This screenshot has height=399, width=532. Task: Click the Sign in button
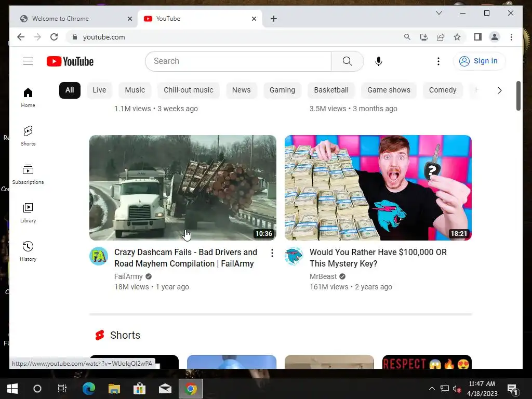tap(478, 61)
